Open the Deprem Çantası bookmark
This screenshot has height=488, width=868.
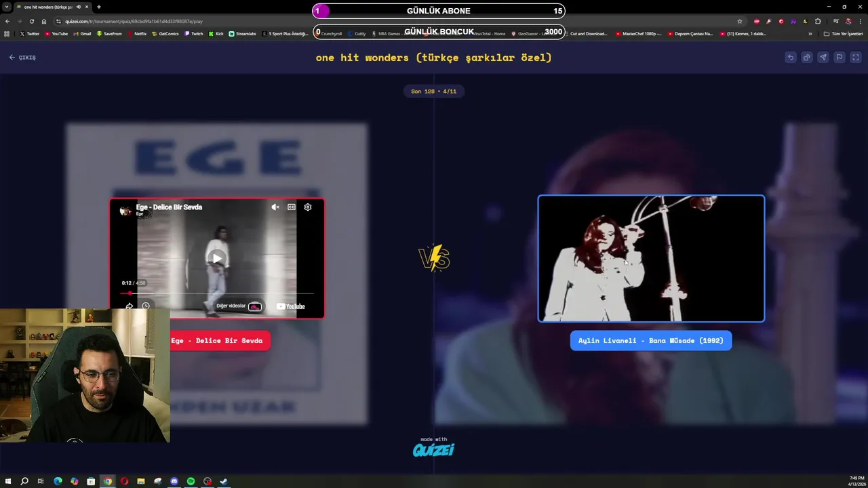690,33
